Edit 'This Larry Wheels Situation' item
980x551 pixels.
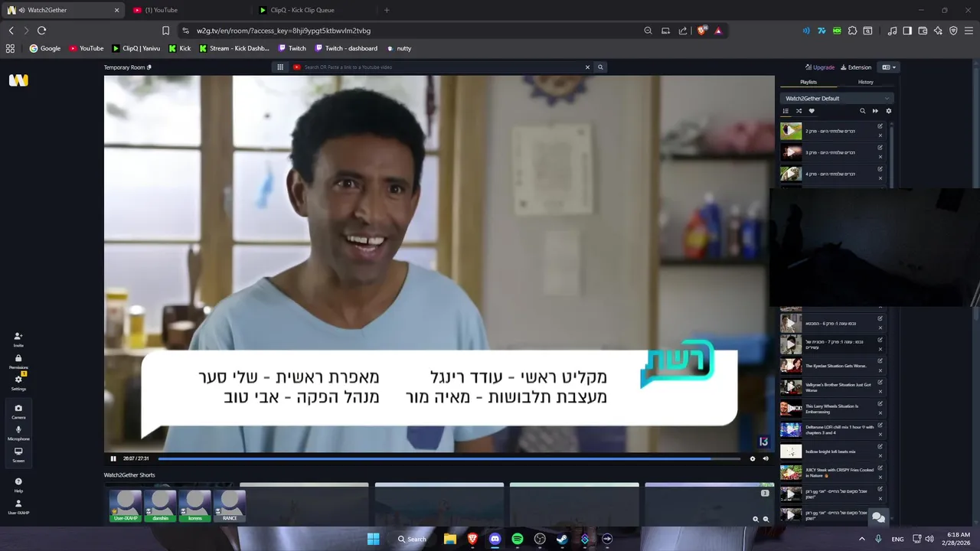(x=880, y=404)
